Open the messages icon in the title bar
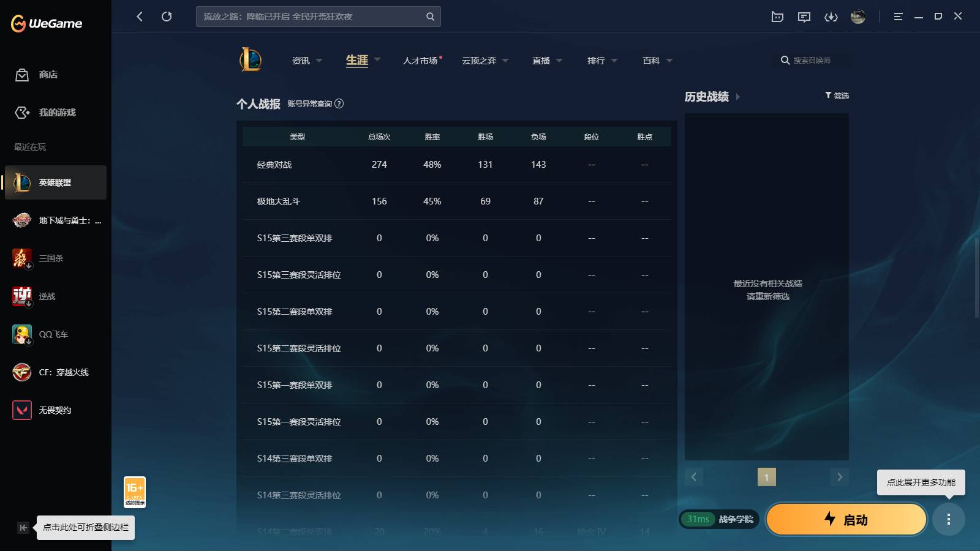The width and height of the screenshot is (980, 551). click(x=804, y=17)
